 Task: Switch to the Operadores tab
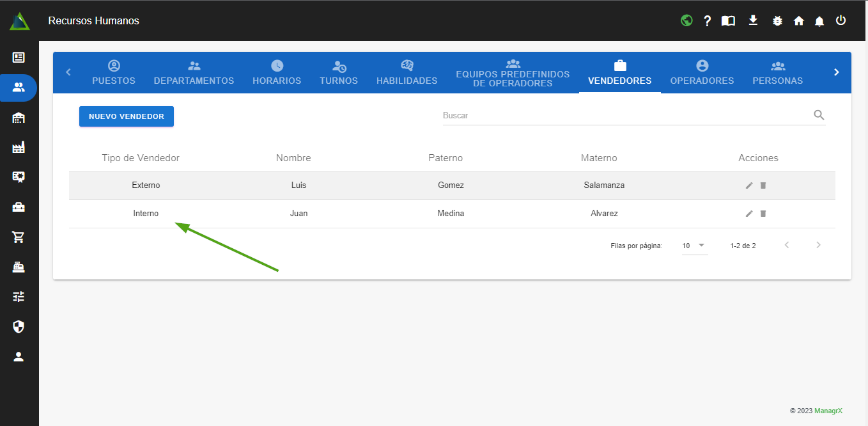pos(702,72)
